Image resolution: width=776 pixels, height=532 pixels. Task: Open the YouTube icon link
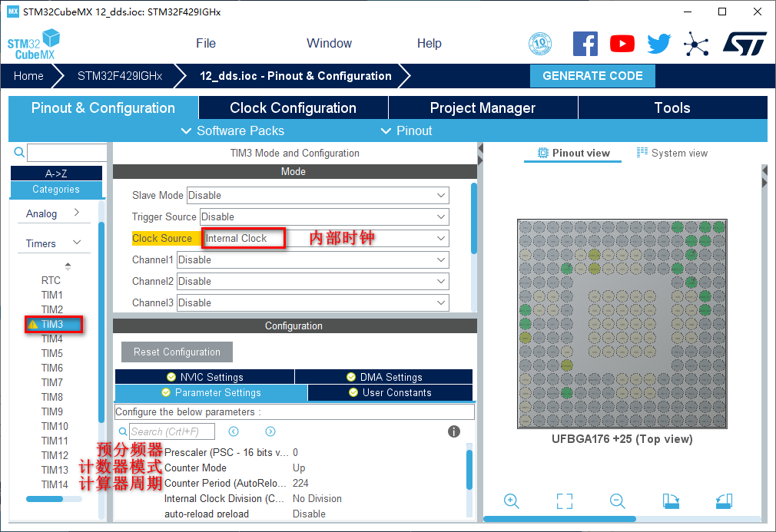[622, 44]
